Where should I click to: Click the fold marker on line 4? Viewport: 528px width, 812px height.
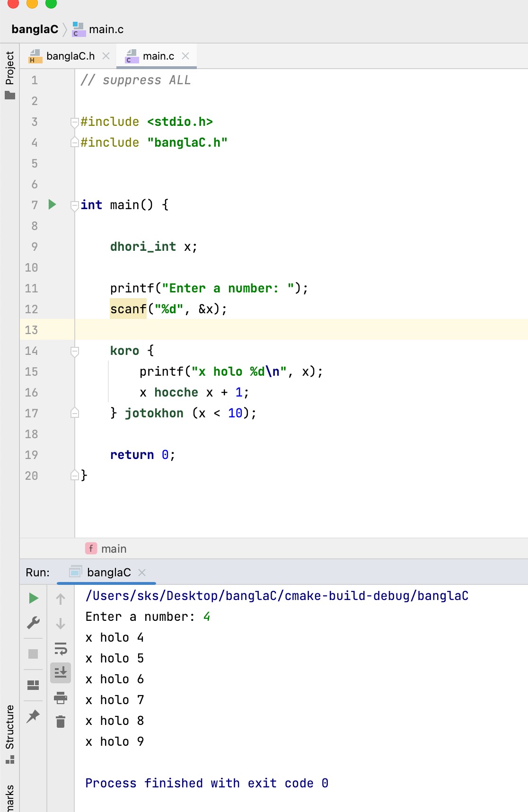point(74,142)
